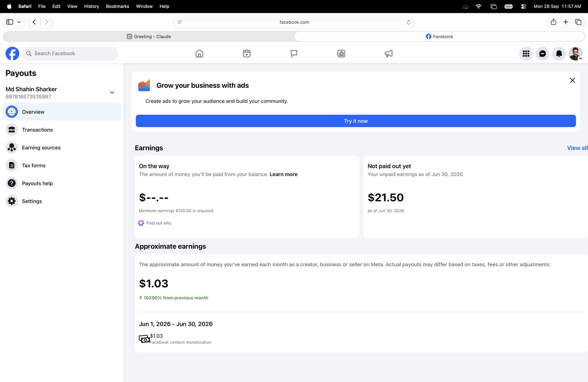Viewport: 588px width, 382px height.
Task: Open the Professional dashboard chart icon
Action: (x=341, y=54)
